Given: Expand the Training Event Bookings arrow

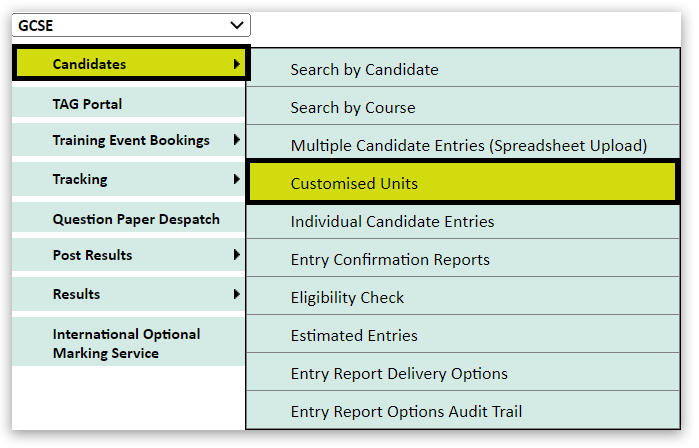Looking at the screenshot, I should [236, 140].
